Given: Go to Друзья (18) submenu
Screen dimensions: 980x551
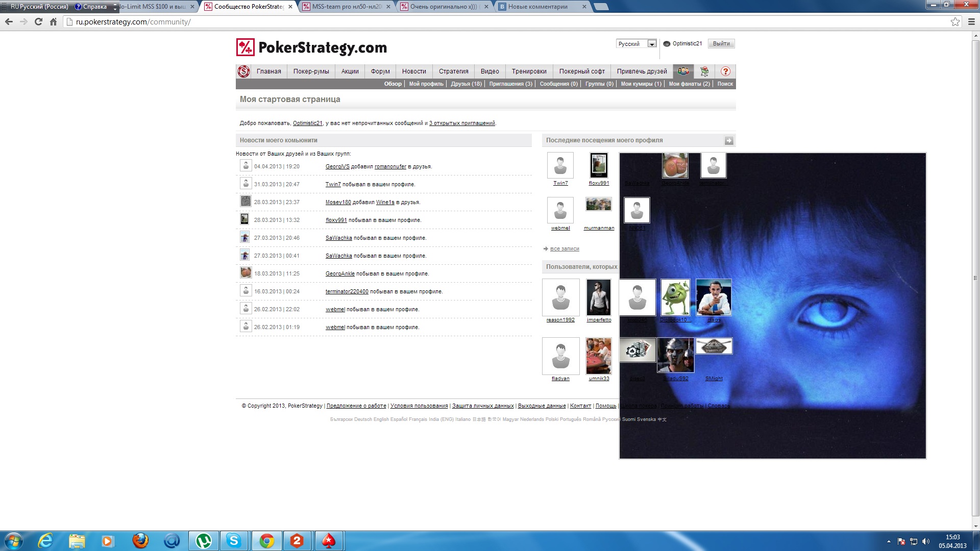Looking at the screenshot, I should pos(466,84).
